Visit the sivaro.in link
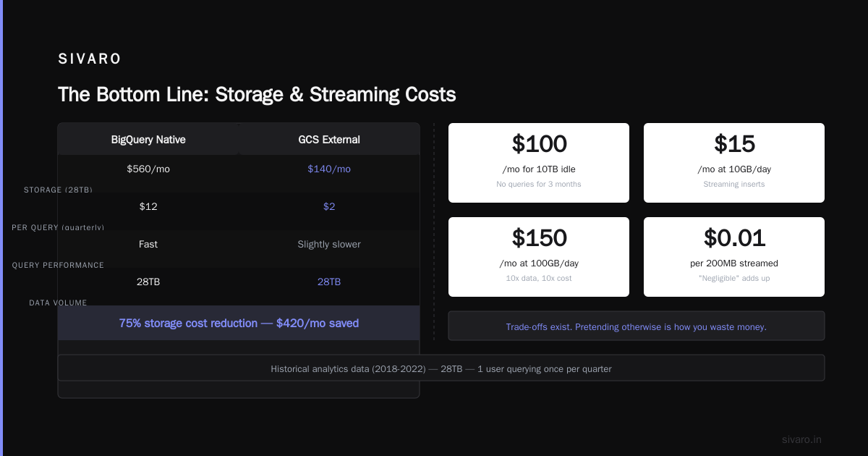This screenshot has width=868, height=456. tap(801, 439)
